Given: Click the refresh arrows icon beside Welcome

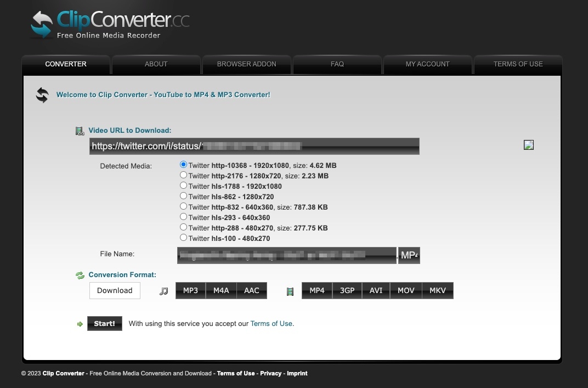Looking at the screenshot, I should 42,95.
